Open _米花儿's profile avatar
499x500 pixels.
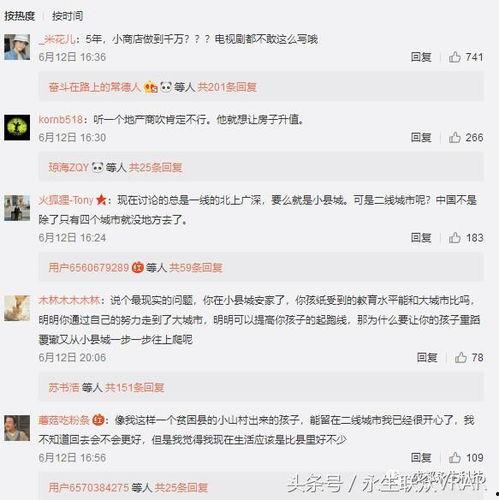(17, 47)
